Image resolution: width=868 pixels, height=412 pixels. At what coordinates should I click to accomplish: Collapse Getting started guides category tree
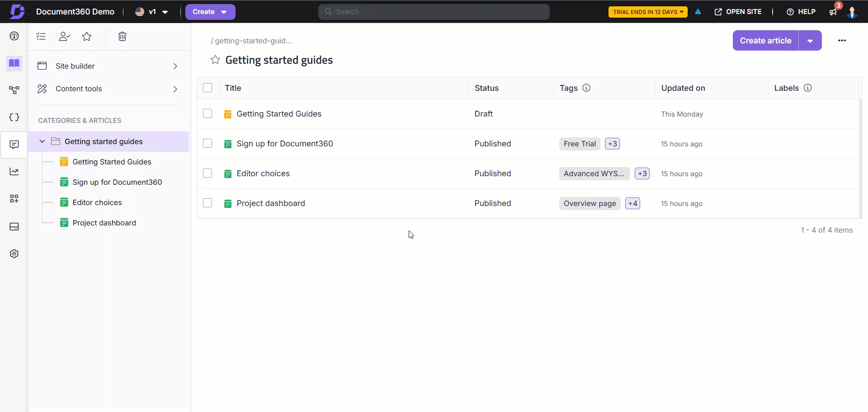[x=42, y=141]
